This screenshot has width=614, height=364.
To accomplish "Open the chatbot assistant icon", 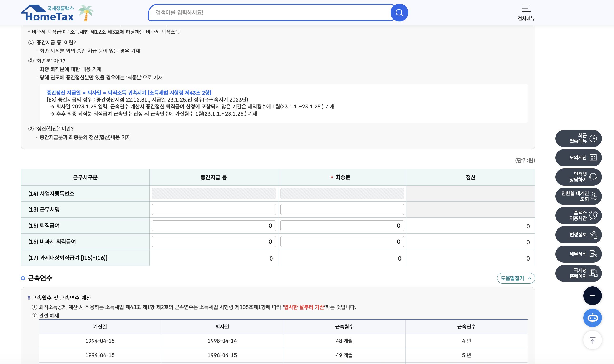I will tap(592, 318).
